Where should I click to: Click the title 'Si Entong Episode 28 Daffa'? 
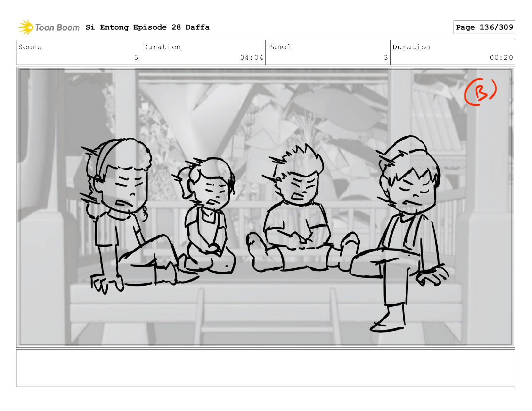click(x=147, y=27)
